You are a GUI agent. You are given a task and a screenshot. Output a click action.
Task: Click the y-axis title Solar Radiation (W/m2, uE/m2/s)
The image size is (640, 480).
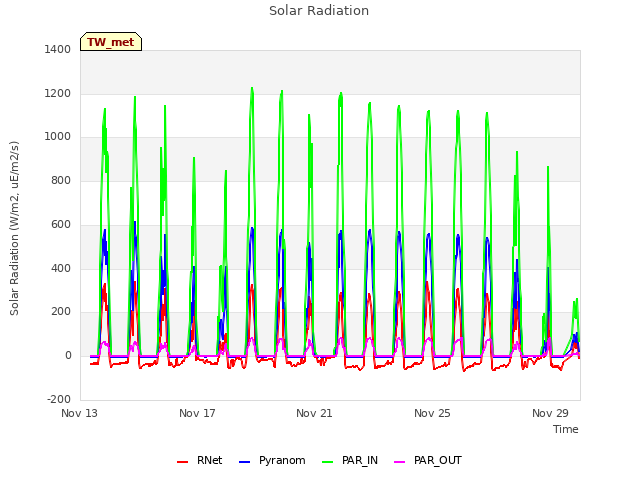(x=14, y=228)
